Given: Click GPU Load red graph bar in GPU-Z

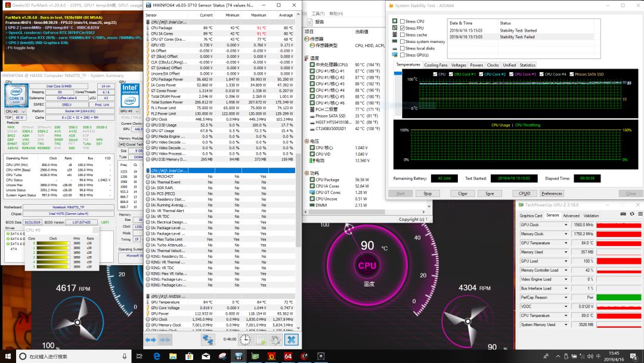Looking at the screenshot, I should [619, 261].
